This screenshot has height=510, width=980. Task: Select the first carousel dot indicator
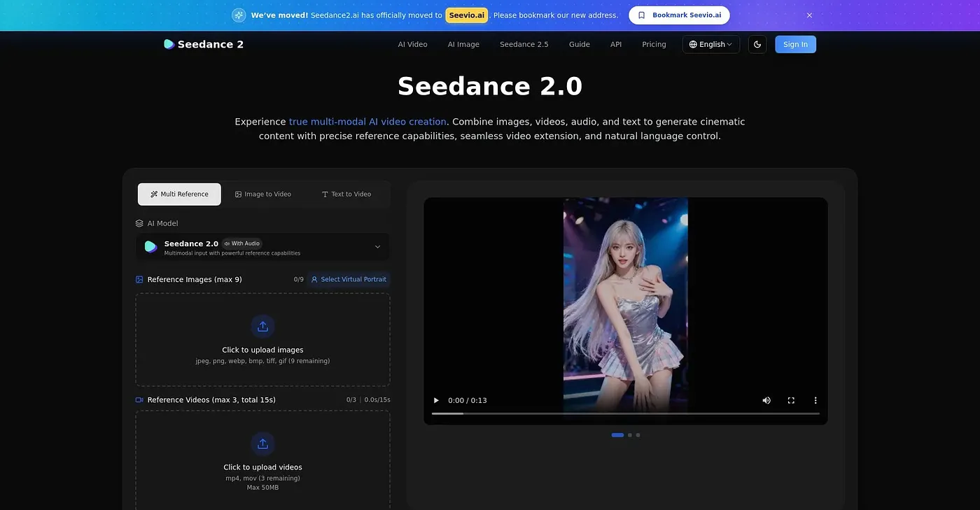click(x=617, y=435)
